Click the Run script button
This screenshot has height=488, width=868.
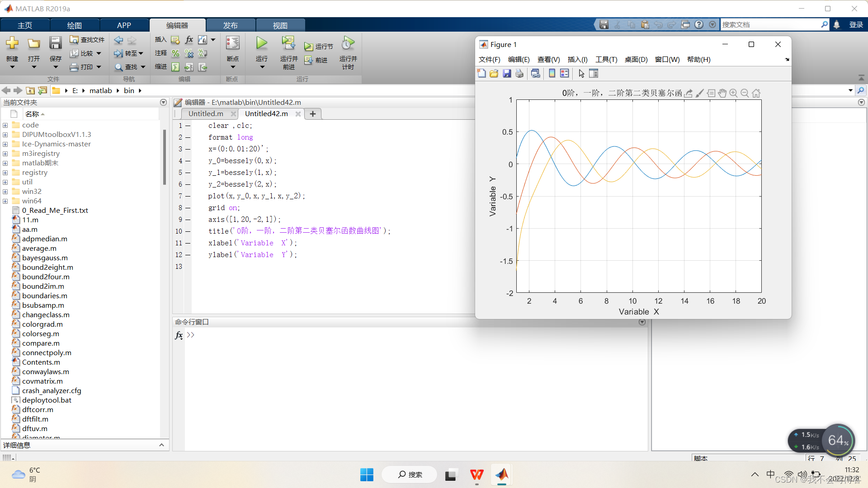pyautogui.click(x=261, y=44)
